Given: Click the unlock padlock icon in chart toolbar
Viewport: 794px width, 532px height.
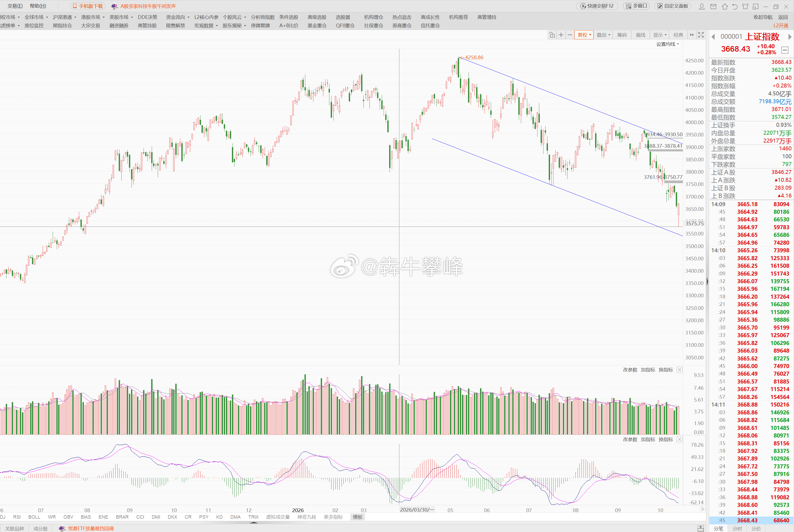Looking at the screenshot, I should (x=552, y=35).
